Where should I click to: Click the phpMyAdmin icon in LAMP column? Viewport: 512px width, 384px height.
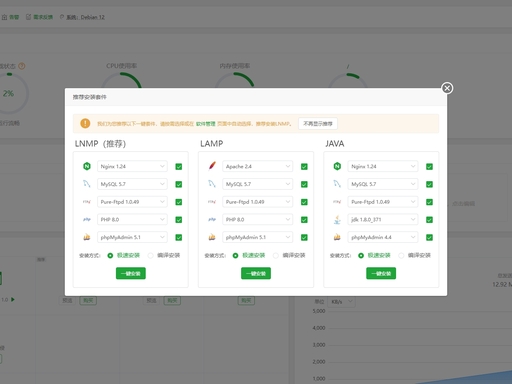tap(212, 237)
